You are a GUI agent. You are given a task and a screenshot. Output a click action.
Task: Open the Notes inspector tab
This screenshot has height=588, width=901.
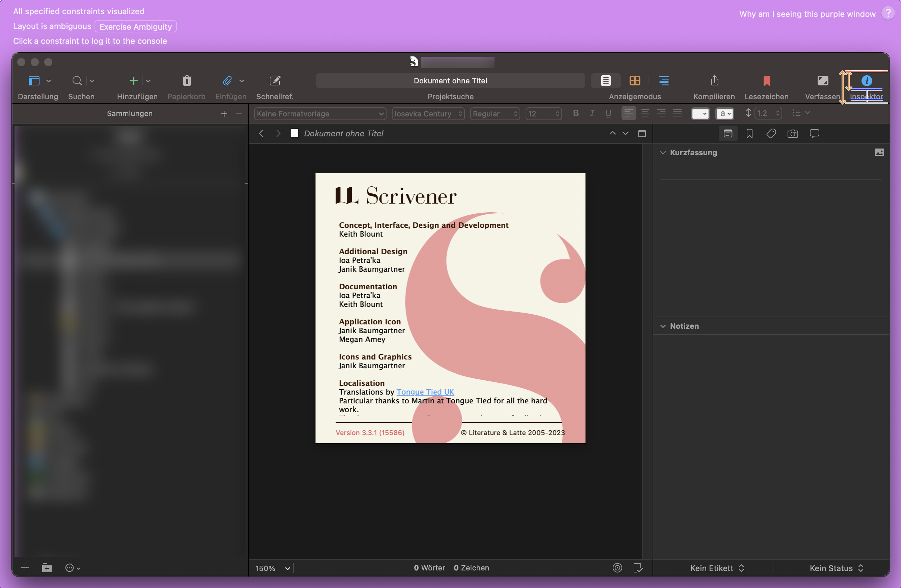coord(727,133)
